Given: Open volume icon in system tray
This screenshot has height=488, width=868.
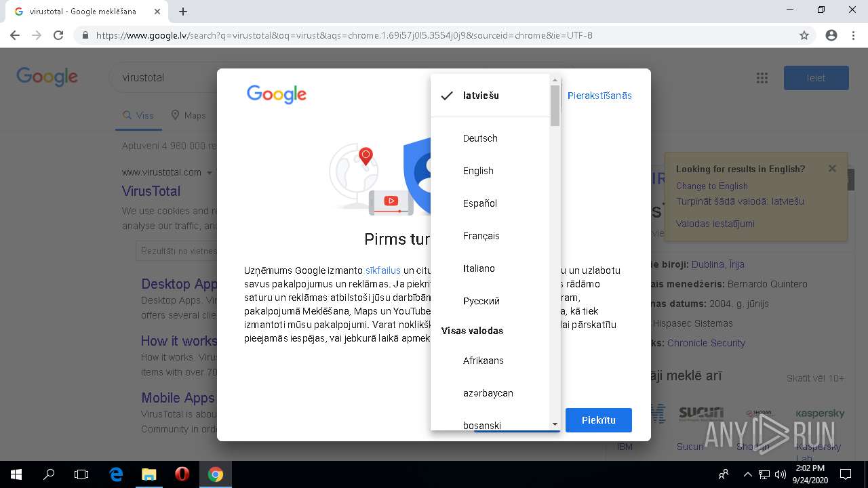Looking at the screenshot, I should click(x=780, y=474).
